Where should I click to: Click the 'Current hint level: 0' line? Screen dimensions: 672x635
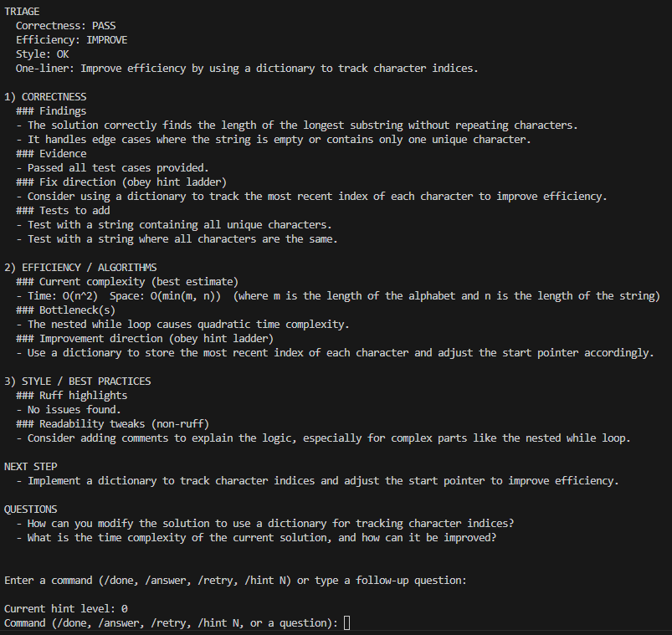point(65,608)
